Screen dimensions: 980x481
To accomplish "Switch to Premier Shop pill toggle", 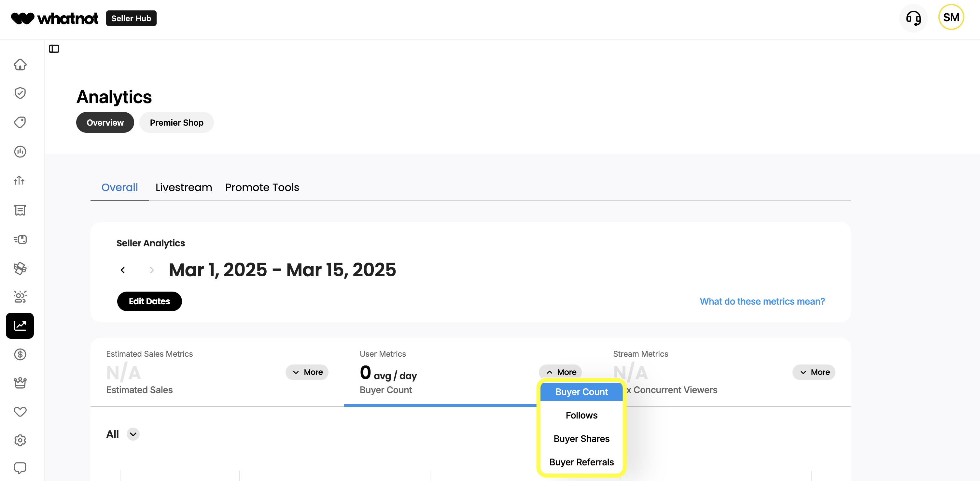I will (176, 122).
